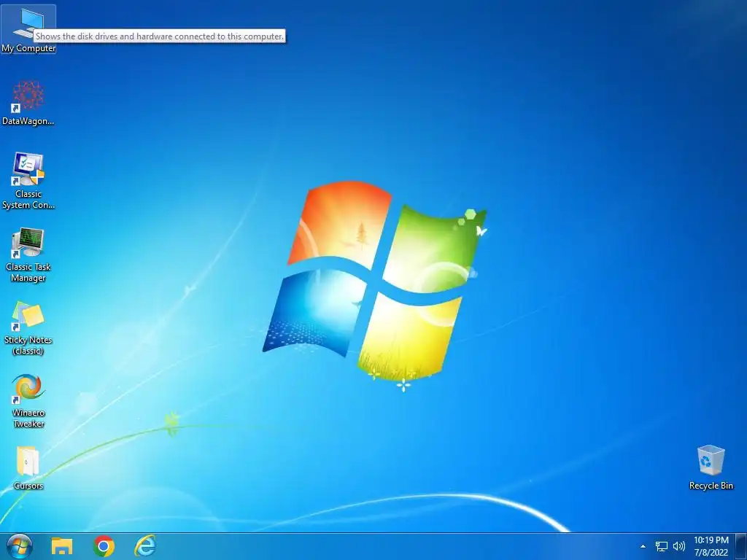This screenshot has height=560, width=747.
Task: Launch Internet Explorer from the taskbar
Action: click(x=145, y=546)
